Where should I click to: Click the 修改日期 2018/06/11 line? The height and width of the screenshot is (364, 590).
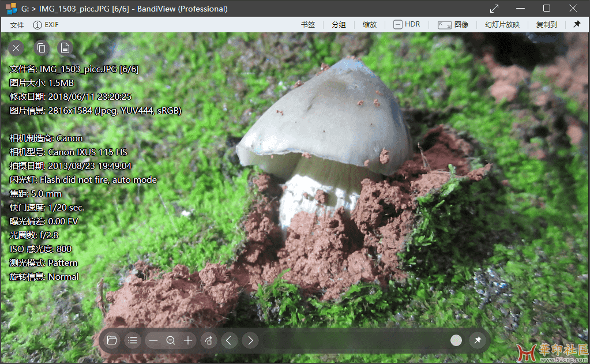70,97
